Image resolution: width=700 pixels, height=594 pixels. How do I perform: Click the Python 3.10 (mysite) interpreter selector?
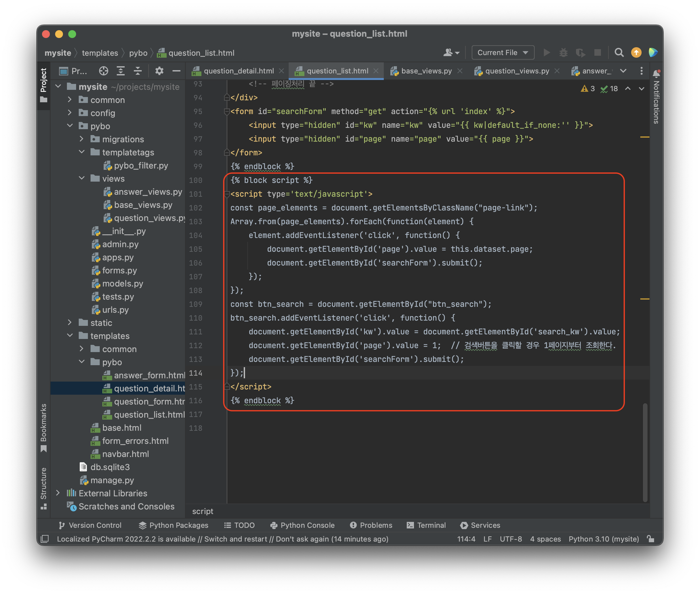click(603, 539)
